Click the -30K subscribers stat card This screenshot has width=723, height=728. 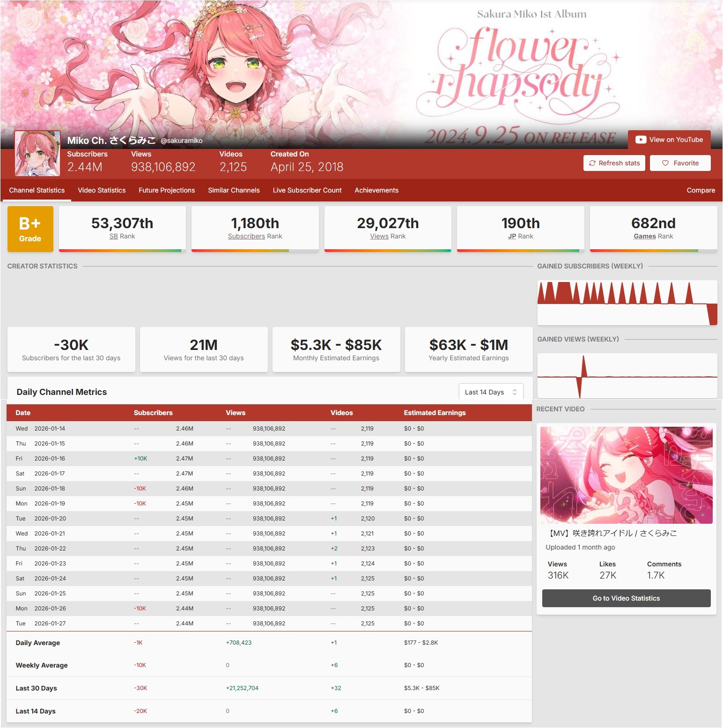[71, 349]
